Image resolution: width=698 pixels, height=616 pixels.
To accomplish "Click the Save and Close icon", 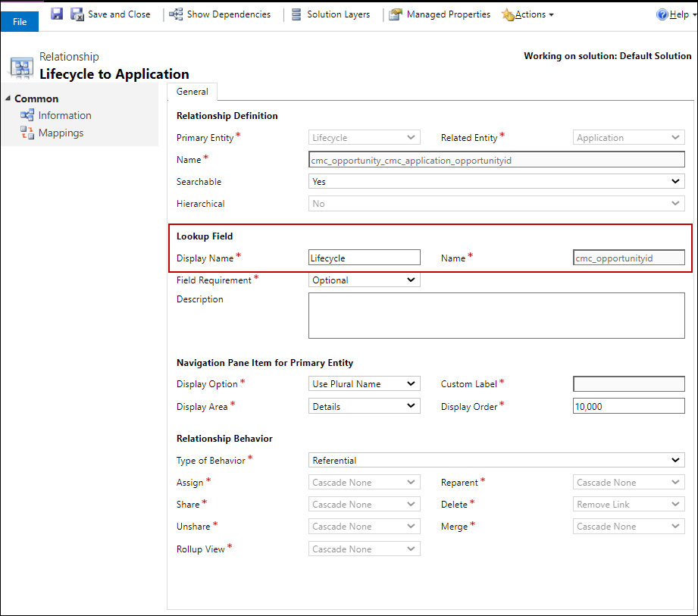I will (x=77, y=14).
